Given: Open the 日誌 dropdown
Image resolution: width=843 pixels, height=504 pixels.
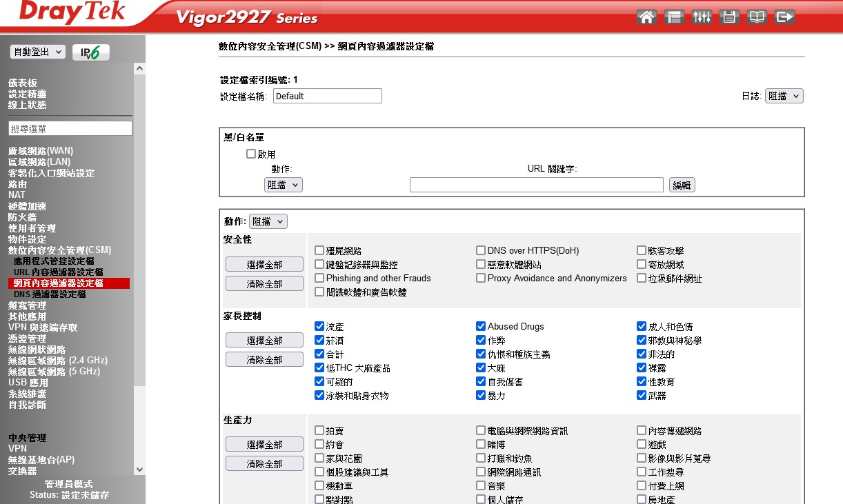Looking at the screenshot, I should (x=784, y=97).
